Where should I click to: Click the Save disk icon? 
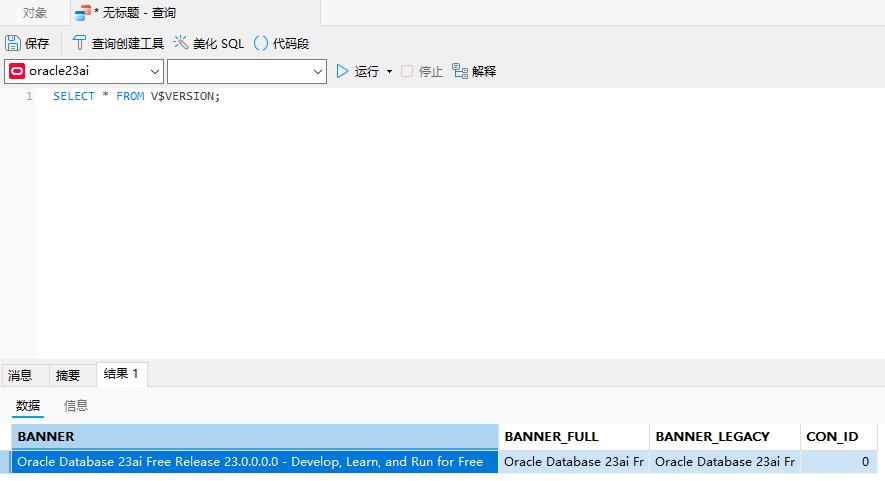point(12,43)
